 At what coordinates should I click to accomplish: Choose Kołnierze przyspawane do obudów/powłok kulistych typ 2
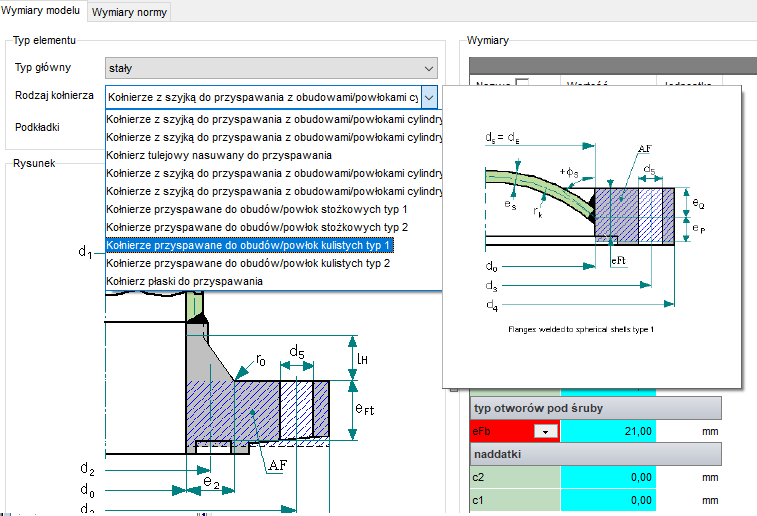pyautogui.click(x=248, y=264)
